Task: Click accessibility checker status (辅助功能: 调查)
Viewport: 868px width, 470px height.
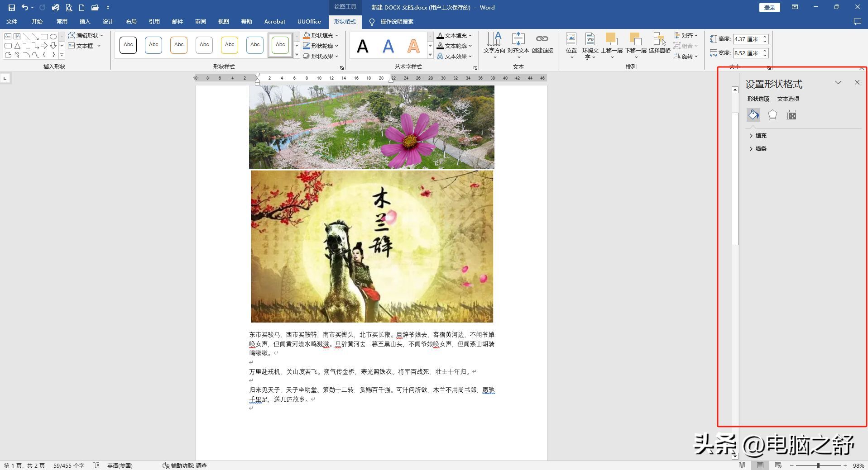Action: [x=185, y=465]
